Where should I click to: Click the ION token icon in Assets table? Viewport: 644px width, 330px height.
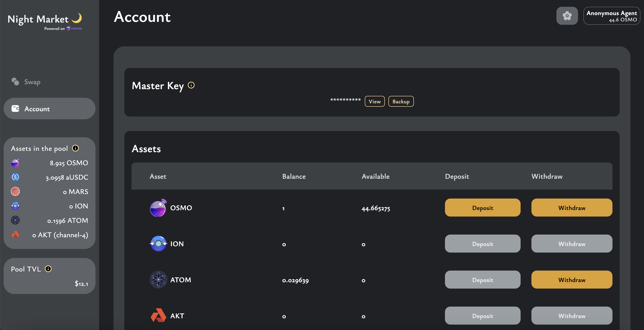point(158,244)
